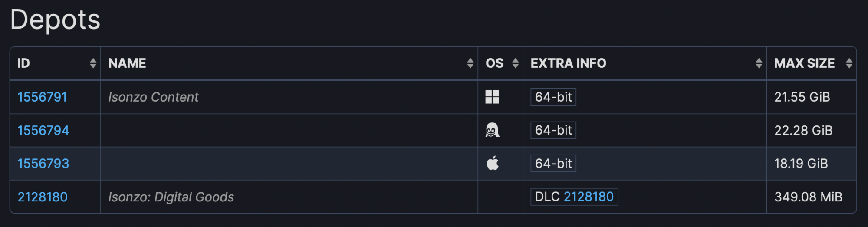The height and width of the screenshot is (227, 868).
Task: Sort depots by NAME column arrows
Action: coord(470,63)
